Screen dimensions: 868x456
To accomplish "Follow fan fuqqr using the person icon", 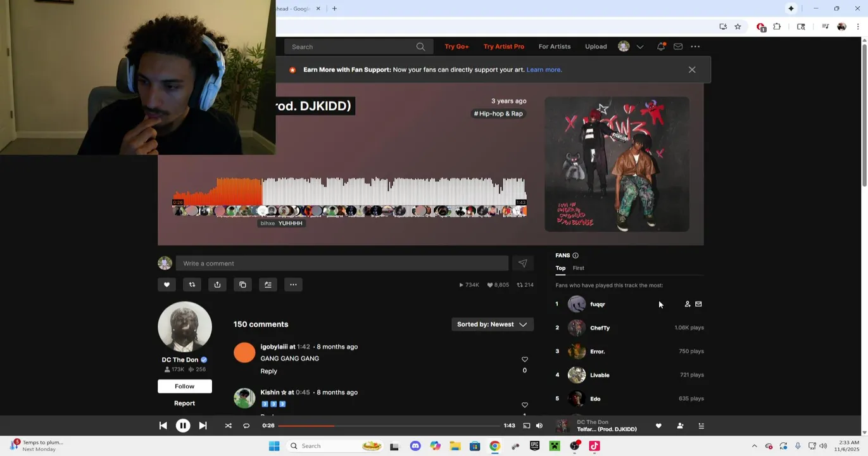I will (688, 304).
